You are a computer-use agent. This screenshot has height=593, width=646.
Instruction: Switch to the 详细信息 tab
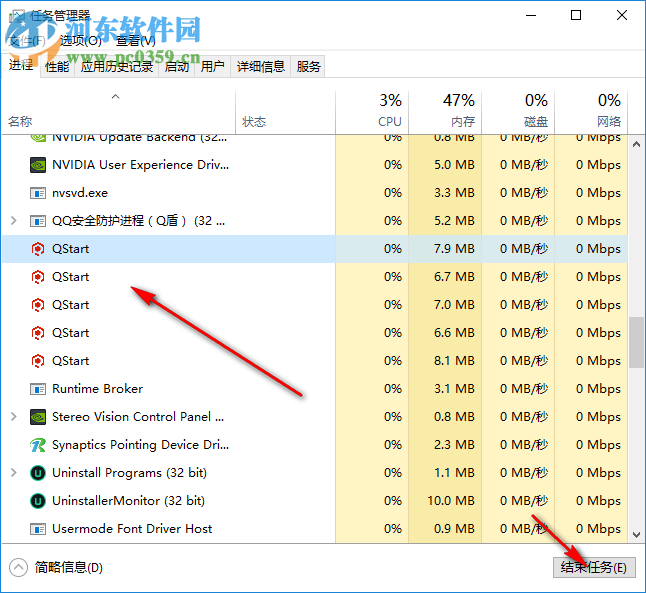261,66
